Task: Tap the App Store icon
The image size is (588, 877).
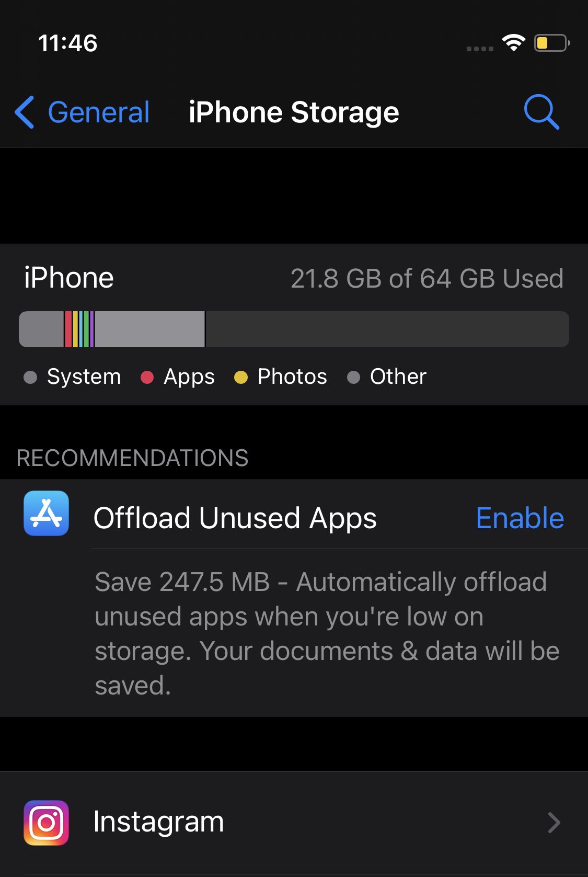Action: point(46,513)
